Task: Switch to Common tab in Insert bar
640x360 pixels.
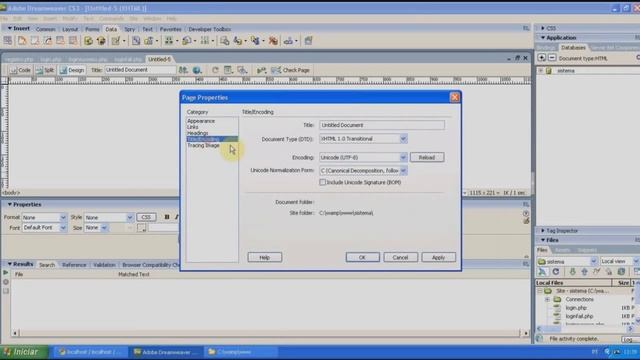Action: pos(45,29)
